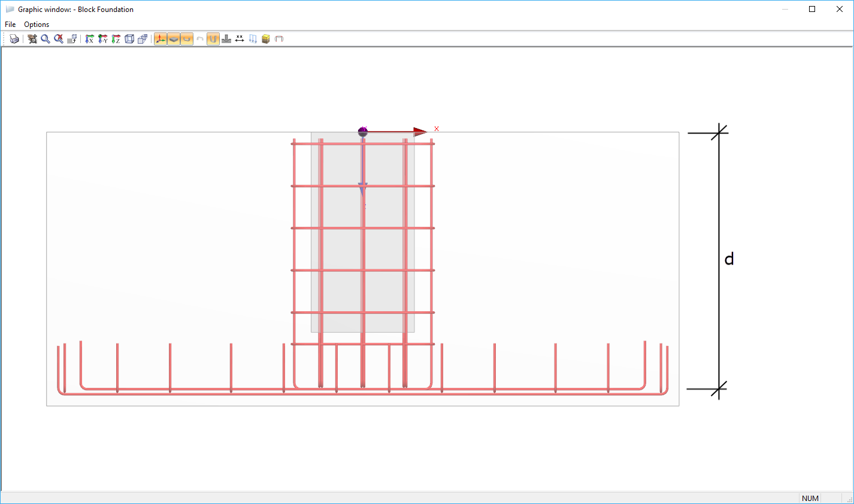Click the undo arrow icon
The image size is (854, 504).
[x=200, y=38]
